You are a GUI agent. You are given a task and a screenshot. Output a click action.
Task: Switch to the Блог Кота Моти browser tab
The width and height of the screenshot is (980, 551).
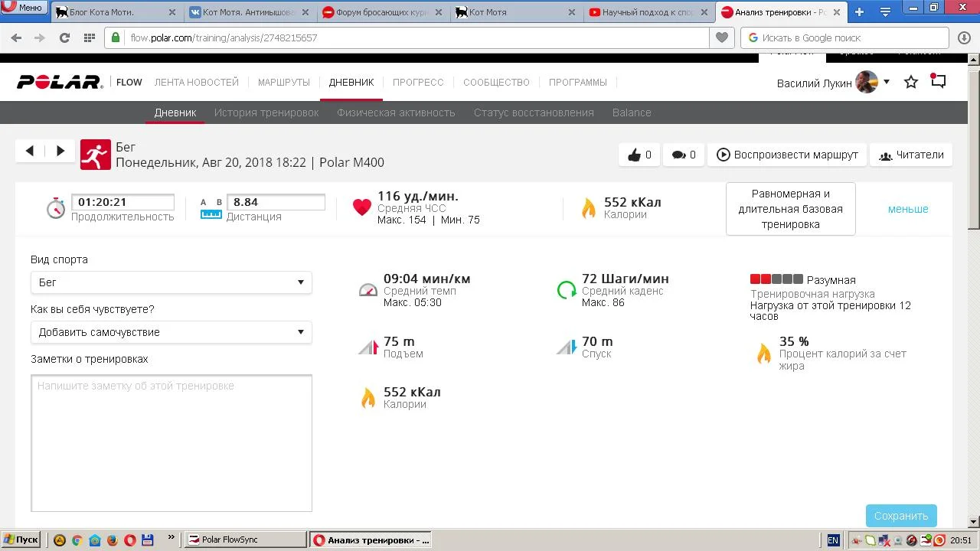[115, 12]
